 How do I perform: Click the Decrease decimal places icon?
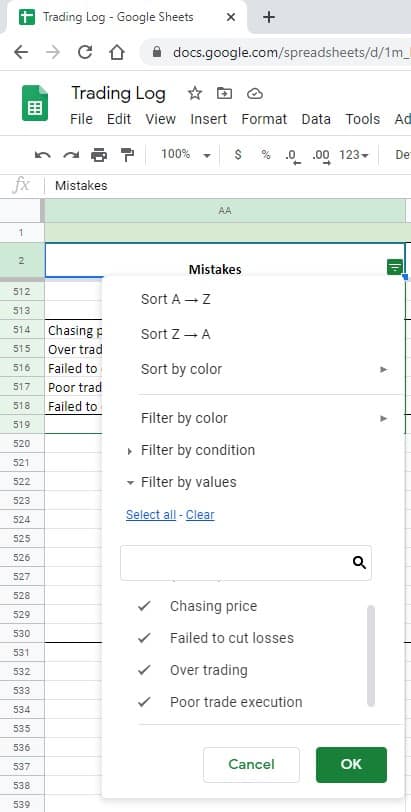pos(293,155)
